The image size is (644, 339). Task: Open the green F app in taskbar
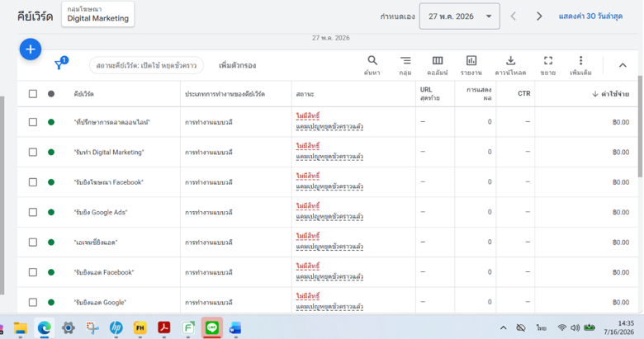click(188, 328)
